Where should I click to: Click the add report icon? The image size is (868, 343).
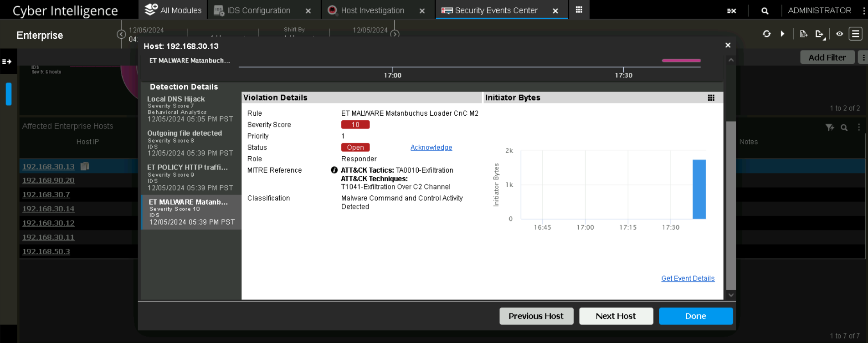coord(803,34)
